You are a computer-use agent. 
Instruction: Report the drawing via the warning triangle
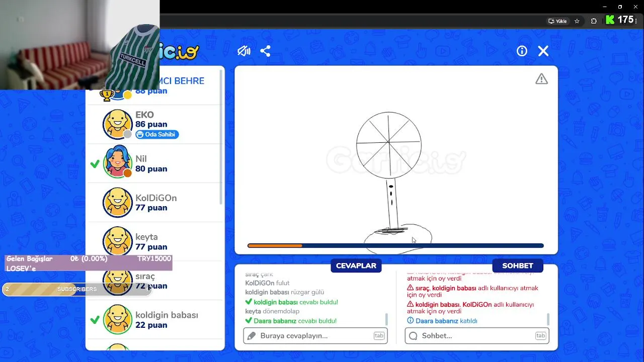coord(541,79)
